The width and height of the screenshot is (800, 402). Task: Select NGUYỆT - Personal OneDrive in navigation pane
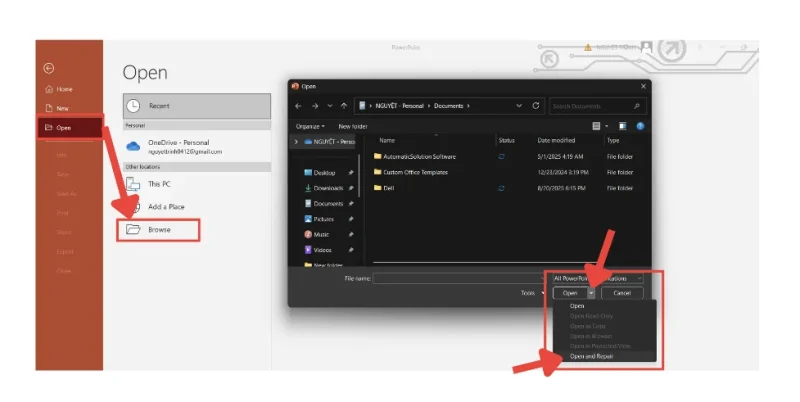329,142
